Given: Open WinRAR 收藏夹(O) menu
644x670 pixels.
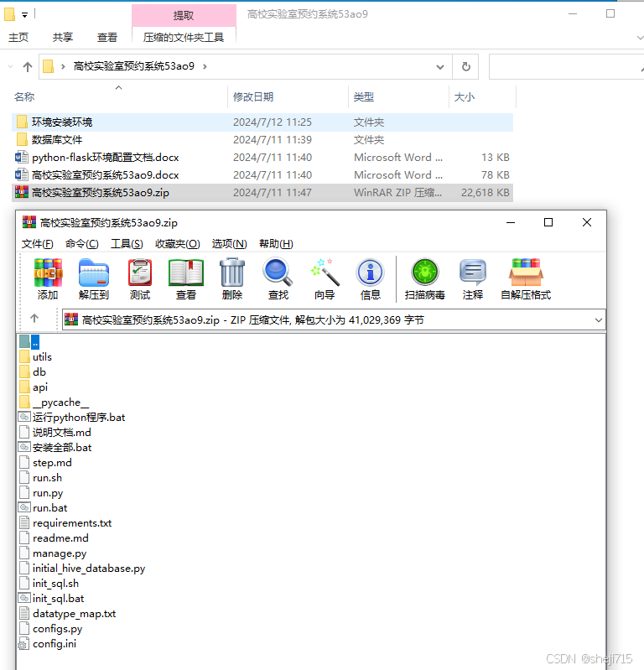Looking at the screenshot, I should click(x=177, y=243).
